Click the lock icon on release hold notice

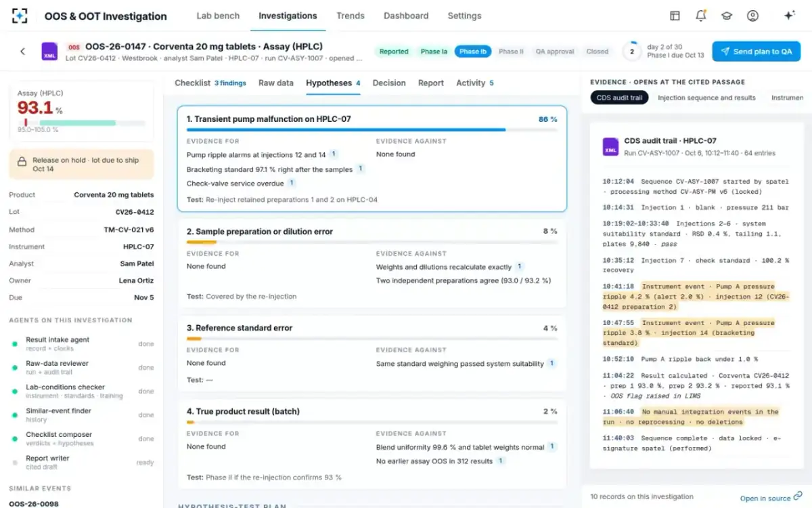point(22,165)
